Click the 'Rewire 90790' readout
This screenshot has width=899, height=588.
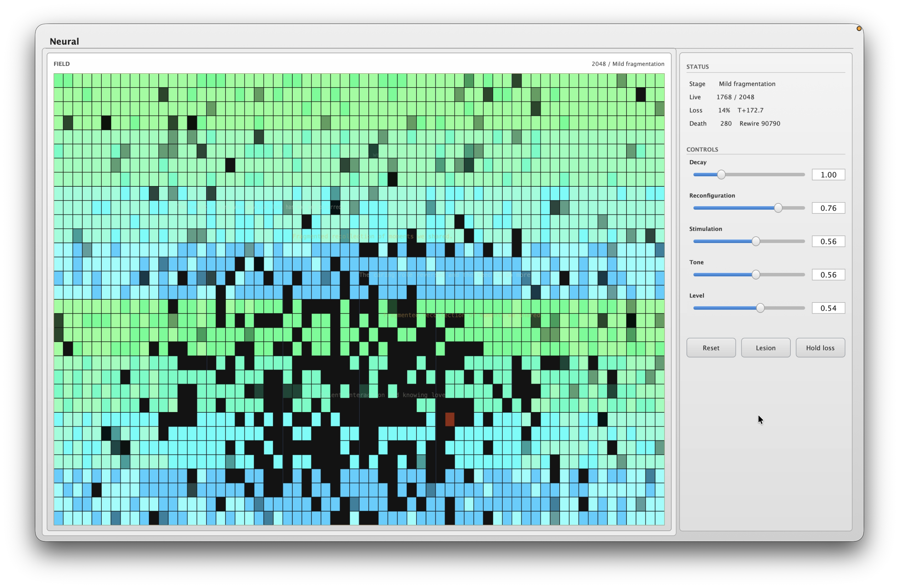pyautogui.click(x=760, y=123)
